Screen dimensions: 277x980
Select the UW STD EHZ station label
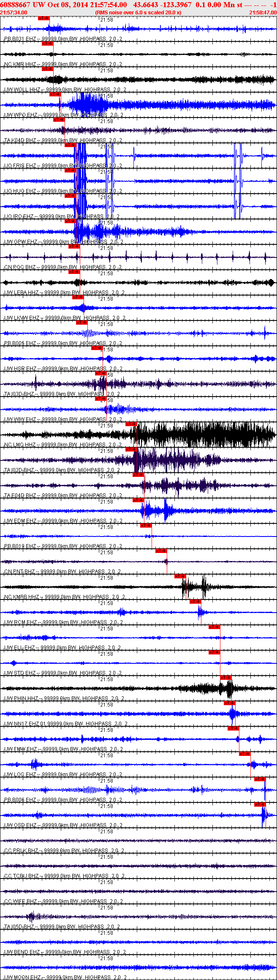pos(63,673)
